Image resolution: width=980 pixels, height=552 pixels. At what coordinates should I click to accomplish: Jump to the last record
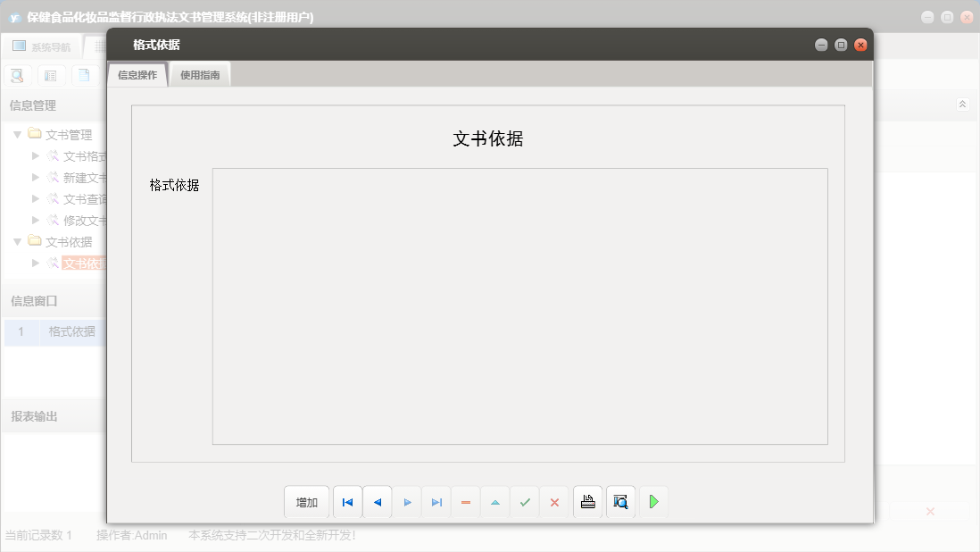click(x=436, y=502)
